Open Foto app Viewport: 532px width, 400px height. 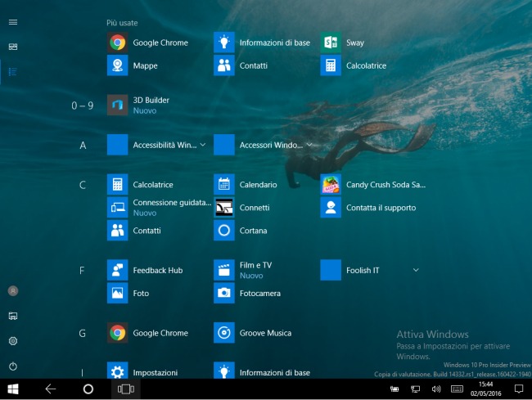coord(128,293)
